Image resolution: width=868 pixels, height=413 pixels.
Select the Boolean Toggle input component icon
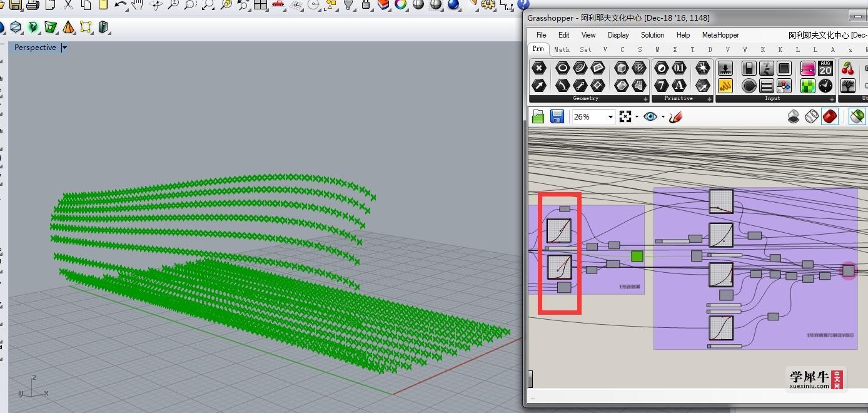point(749,68)
